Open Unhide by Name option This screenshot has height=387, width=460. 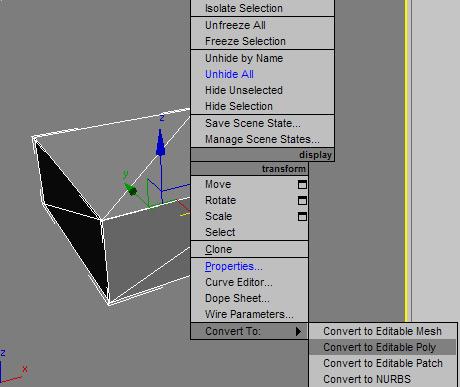[x=262, y=58]
